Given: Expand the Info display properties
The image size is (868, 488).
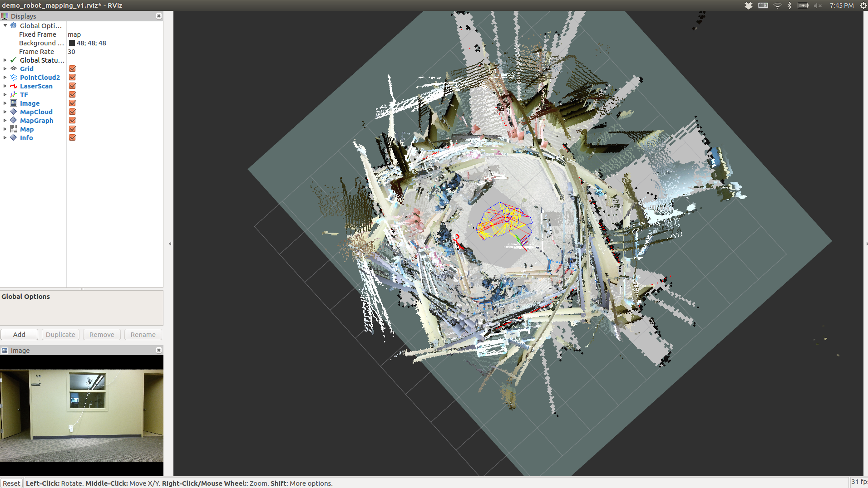Looking at the screenshot, I should click(x=5, y=137).
